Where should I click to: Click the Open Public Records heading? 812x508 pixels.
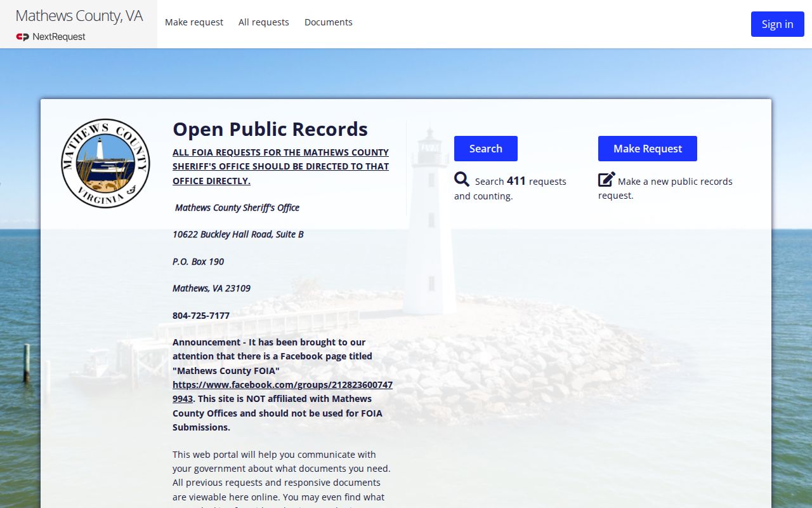tap(270, 129)
